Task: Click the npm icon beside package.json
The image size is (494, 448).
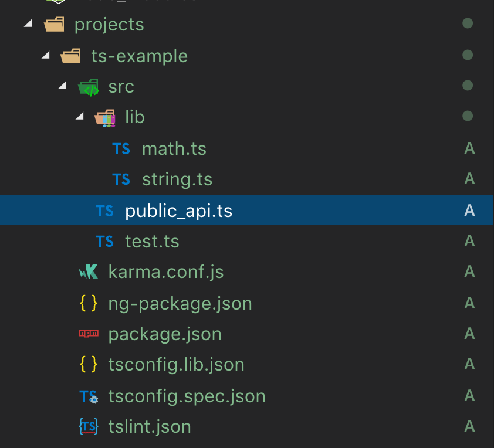Action: (x=89, y=334)
